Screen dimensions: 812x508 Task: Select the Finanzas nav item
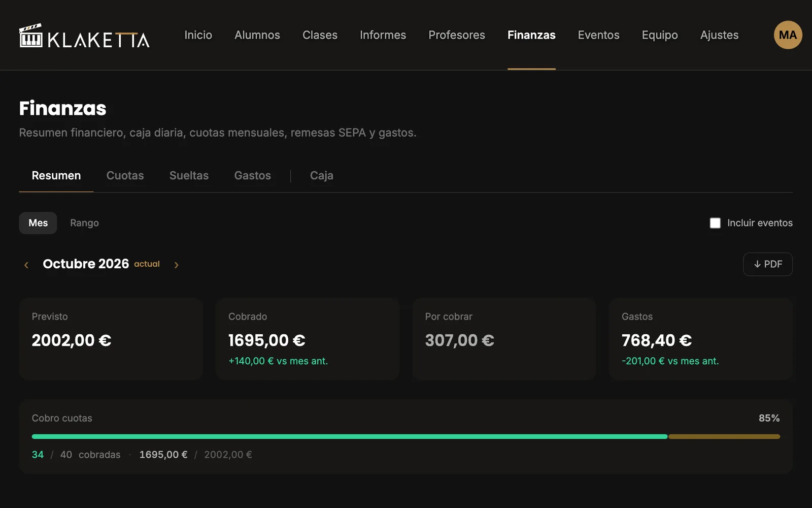click(x=531, y=35)
